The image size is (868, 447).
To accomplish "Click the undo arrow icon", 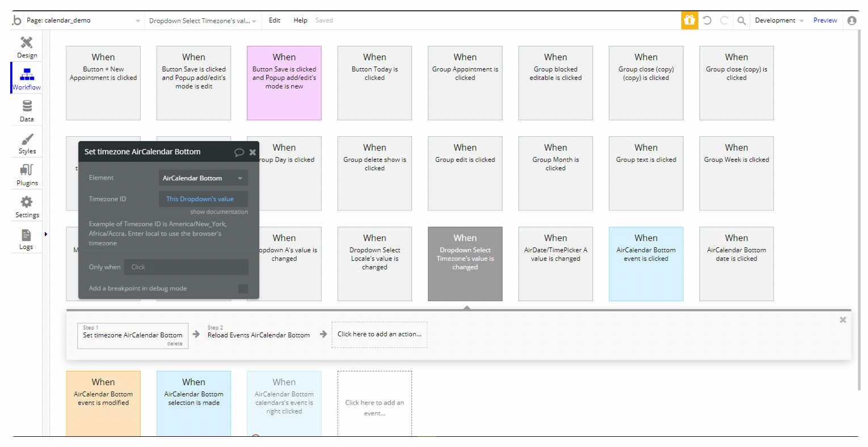I will [x=707, y=20].
